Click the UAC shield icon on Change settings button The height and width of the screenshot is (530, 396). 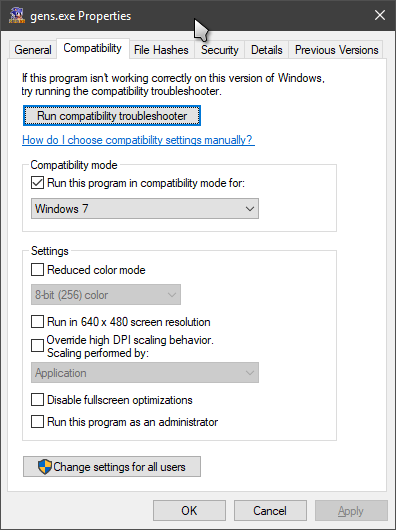coord(45,467)
